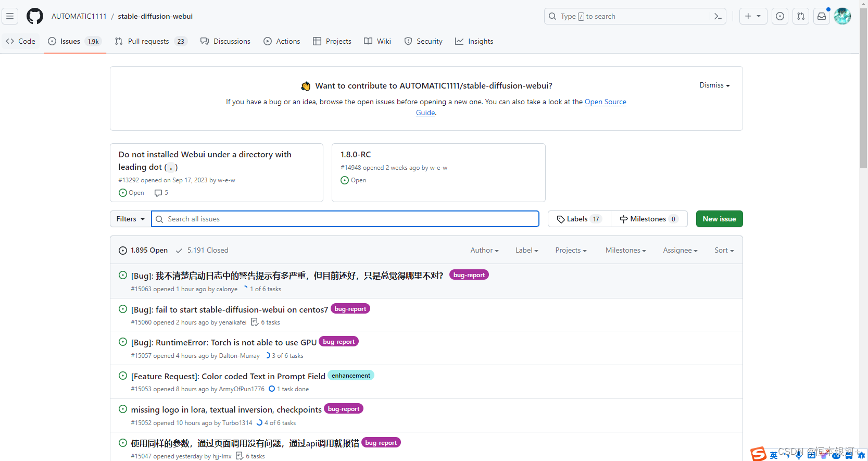Show the 1,895 Open issues

(143, 251)
